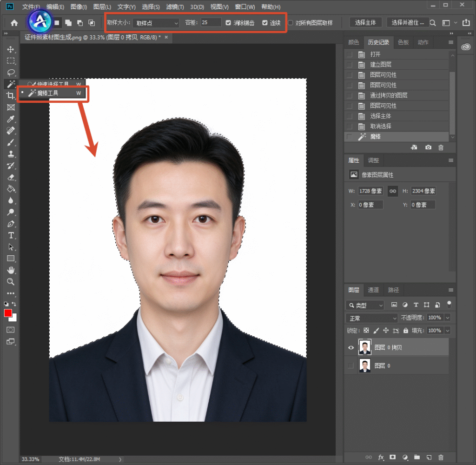Click the 选择并遮住 button
The image size is (476, 465).
pos(408,22)
